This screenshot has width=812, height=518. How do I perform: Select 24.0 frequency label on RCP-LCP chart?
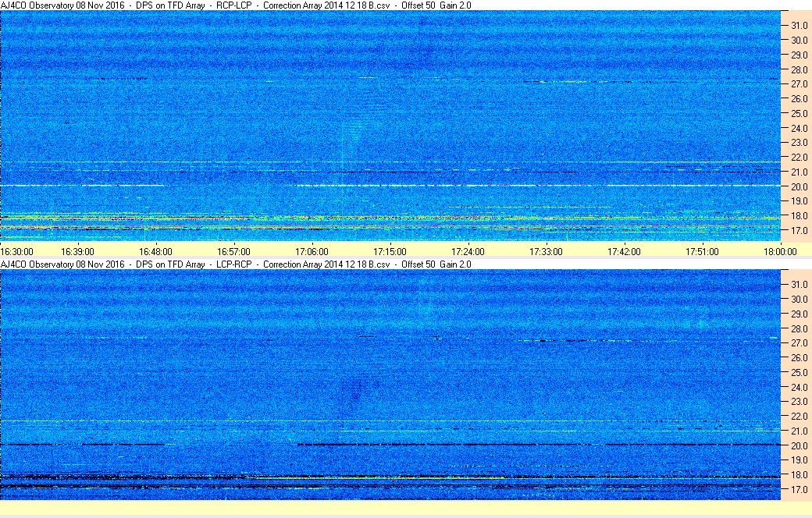[799, 128]
